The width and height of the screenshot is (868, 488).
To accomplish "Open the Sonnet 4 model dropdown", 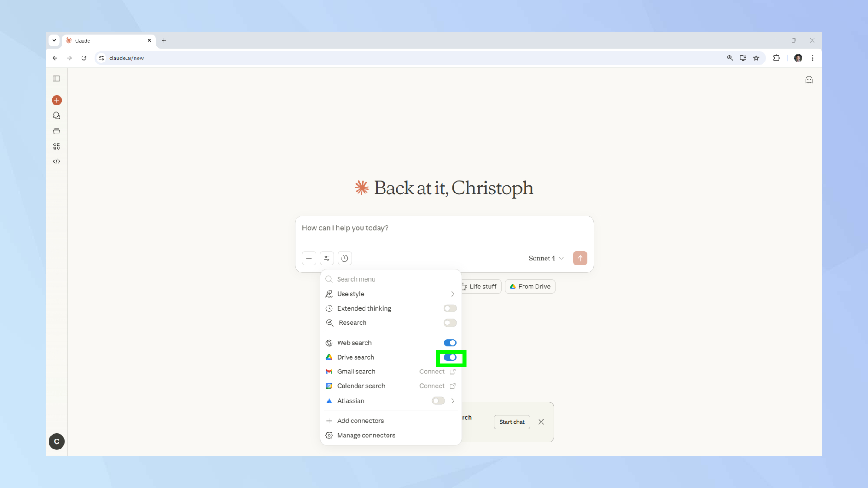I will pyautogui.click(x=546, y=258).
